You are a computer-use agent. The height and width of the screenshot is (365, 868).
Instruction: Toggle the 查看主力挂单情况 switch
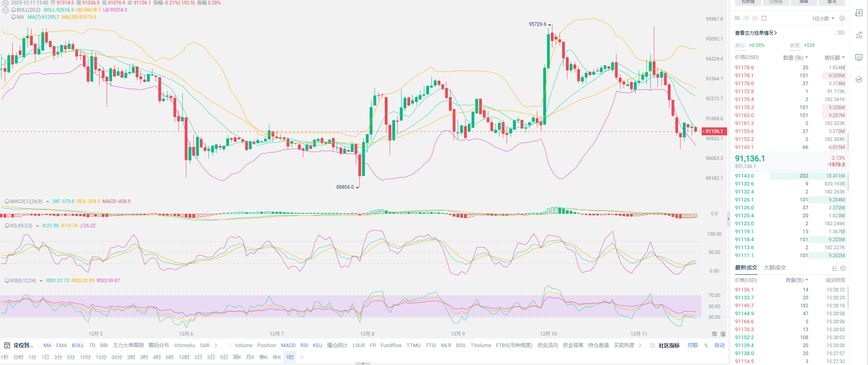click(839, 33)
